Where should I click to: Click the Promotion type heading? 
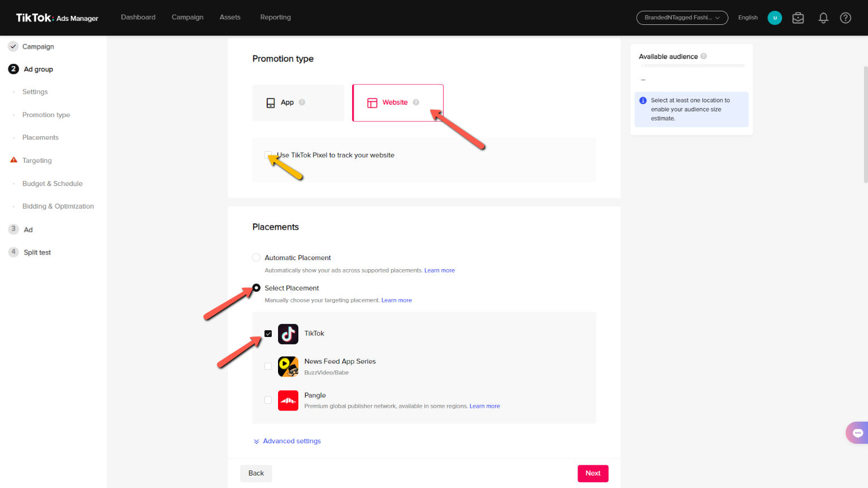point(283,59)
